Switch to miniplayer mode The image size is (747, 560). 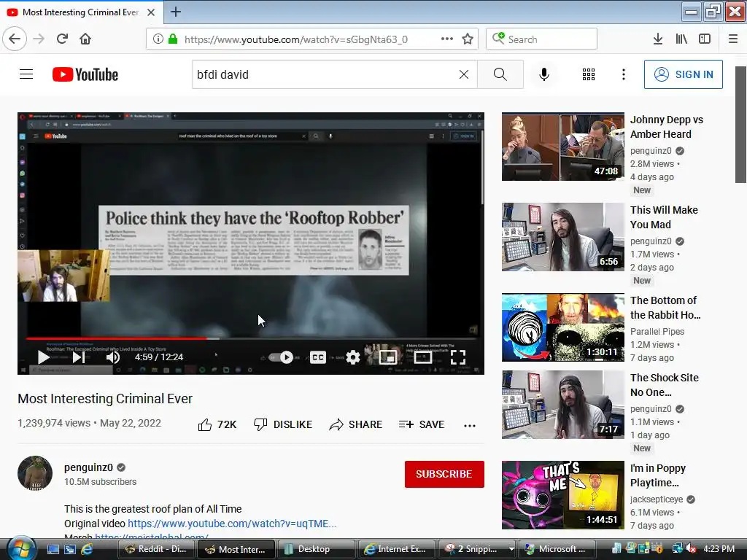pos(388,357)
